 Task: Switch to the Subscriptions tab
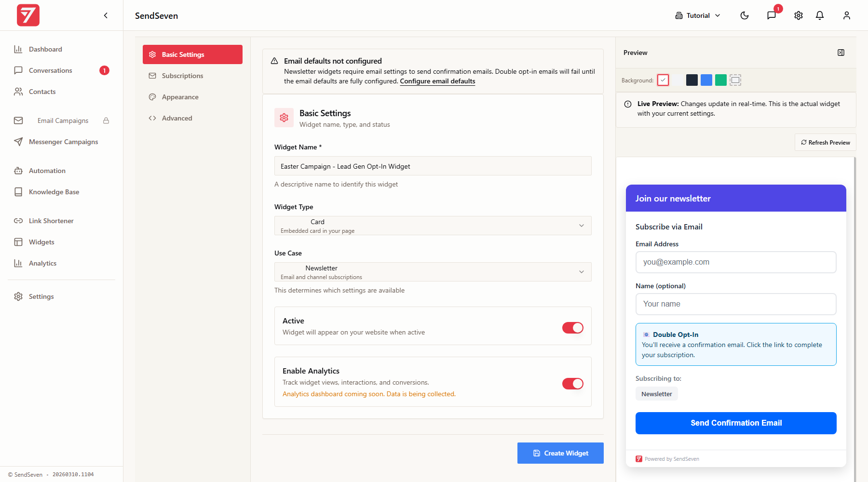[x=192, y=76]
